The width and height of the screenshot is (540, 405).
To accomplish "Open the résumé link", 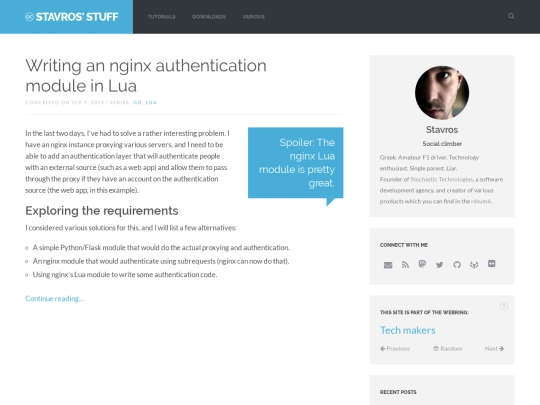I will coord(481,201).
